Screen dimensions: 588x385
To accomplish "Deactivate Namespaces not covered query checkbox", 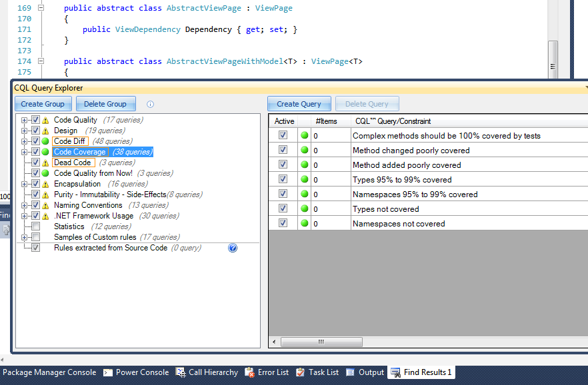I will (283, 223).
